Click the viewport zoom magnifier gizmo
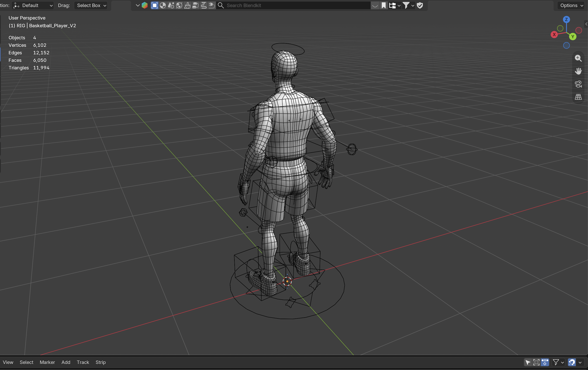 (578, 58)
